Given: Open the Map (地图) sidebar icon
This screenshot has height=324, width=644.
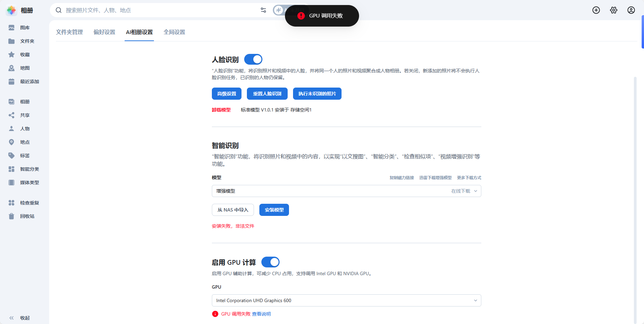Looking at the screenshot, I should [11, 68].
